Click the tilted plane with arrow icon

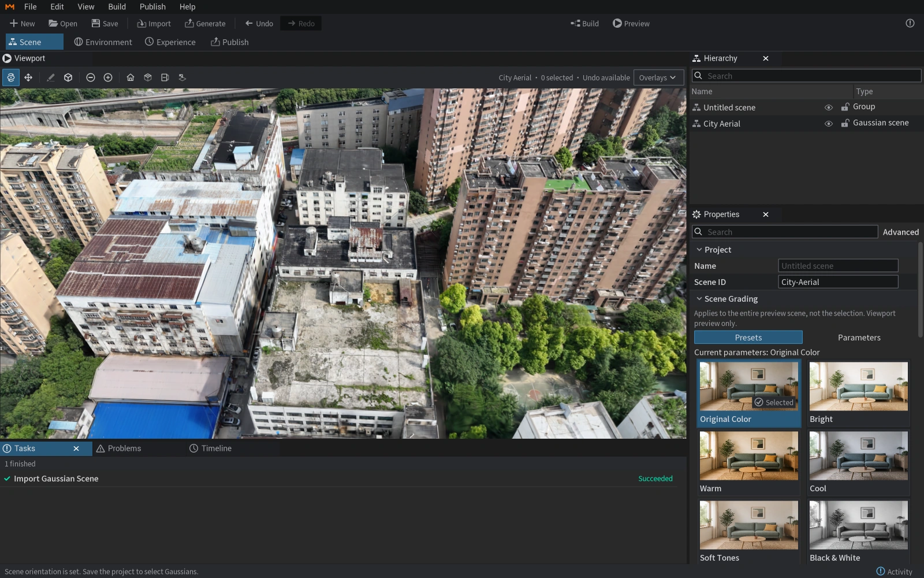[182, 77]
